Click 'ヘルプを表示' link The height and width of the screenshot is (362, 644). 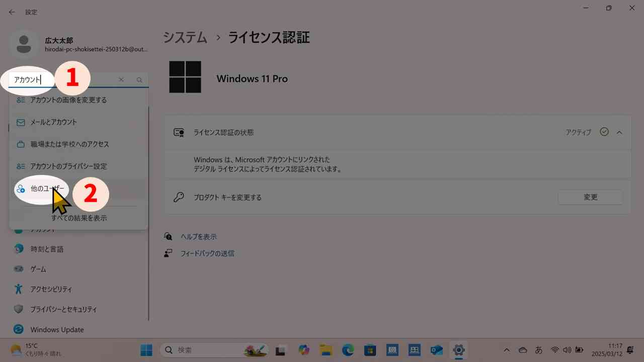click(199, 236)
